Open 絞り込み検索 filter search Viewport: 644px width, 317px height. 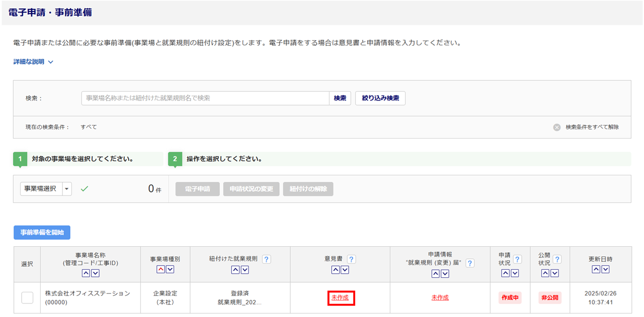pos(380,98)
